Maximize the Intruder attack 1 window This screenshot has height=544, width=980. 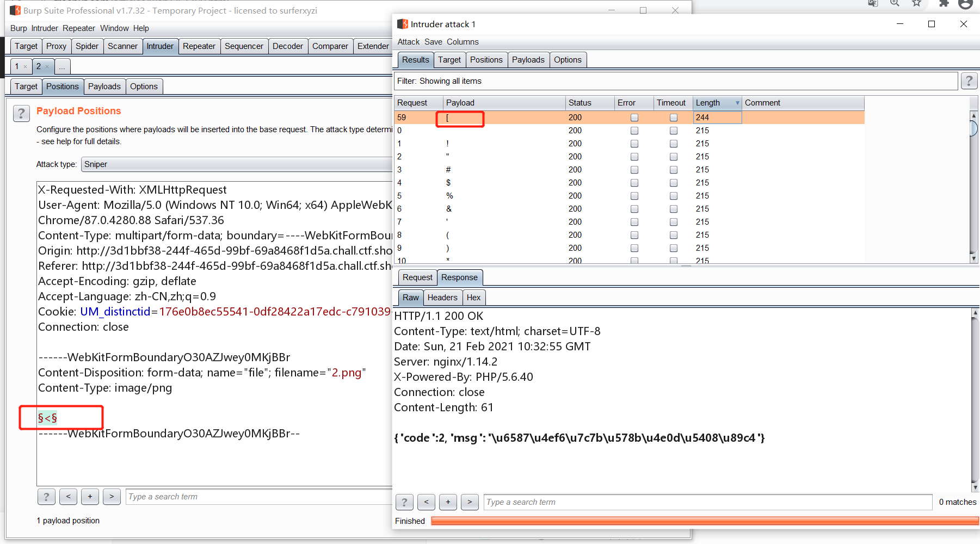(x=932, y=24)
